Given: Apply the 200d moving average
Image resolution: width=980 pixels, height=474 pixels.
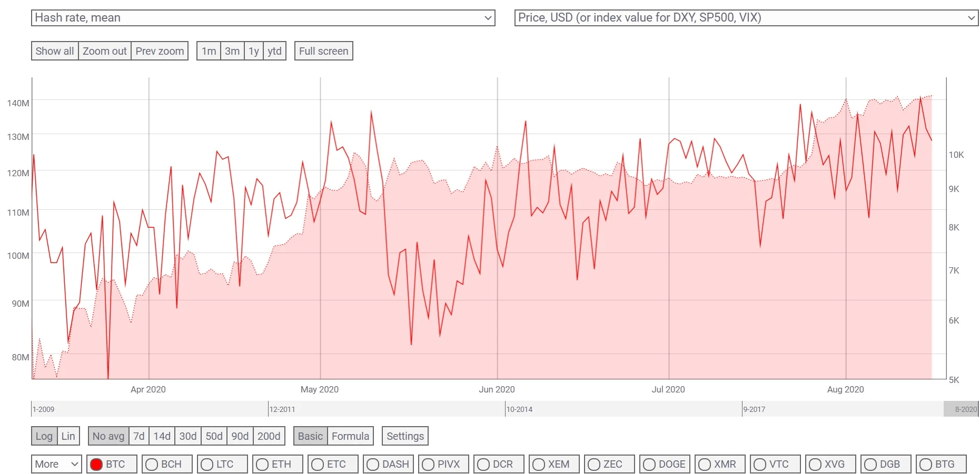Looking at the screenshot, I should pyautogui.click(x=269, y=436).
